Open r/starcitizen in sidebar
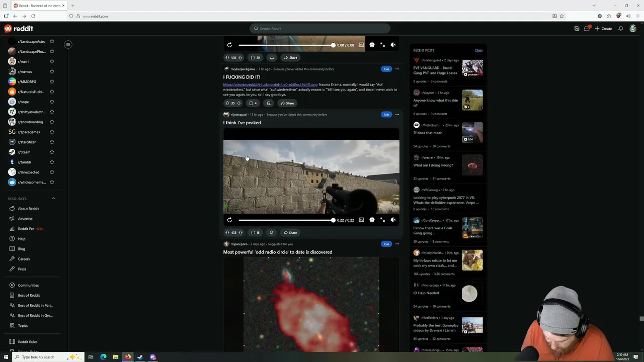 27,142
